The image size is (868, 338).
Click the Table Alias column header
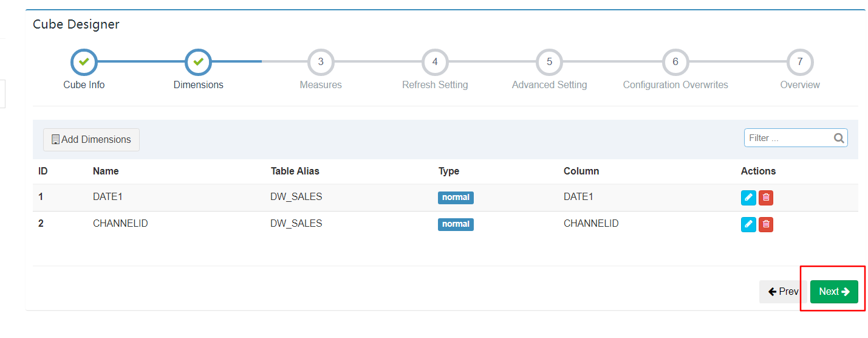tap(295, 171)
